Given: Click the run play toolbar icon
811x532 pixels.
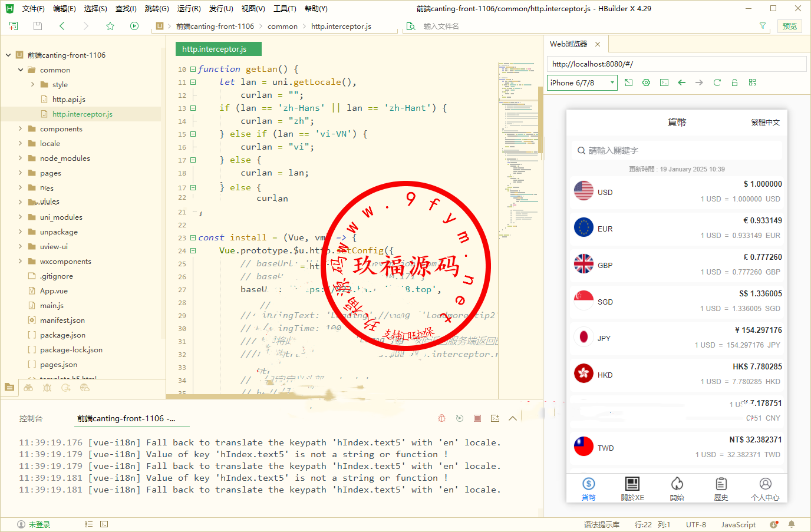Looking at the screenshot, I should (134, 26).
